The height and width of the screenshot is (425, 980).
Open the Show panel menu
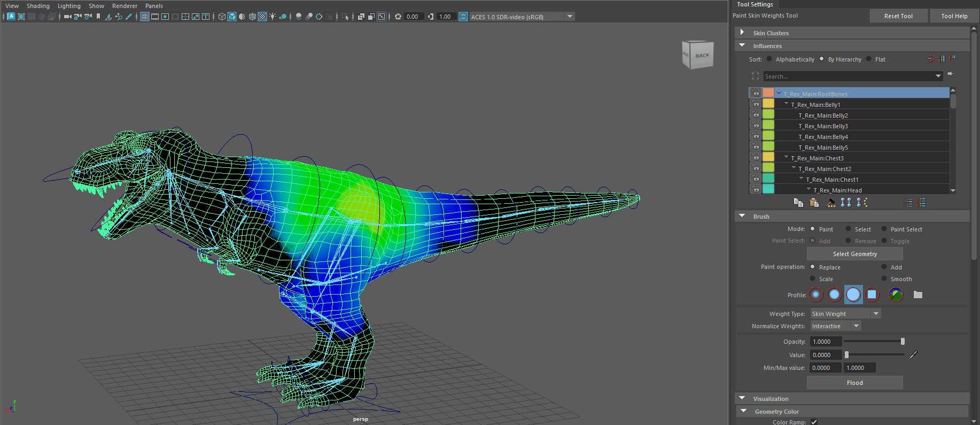pyautogui.click(x=96, y=6)
